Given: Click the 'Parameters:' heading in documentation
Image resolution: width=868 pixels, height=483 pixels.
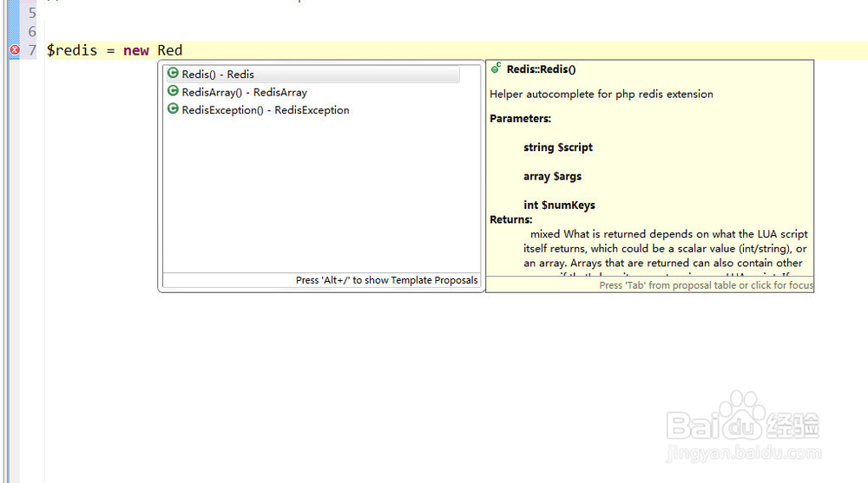Looking at the screenshot, I should click(520, 119).
